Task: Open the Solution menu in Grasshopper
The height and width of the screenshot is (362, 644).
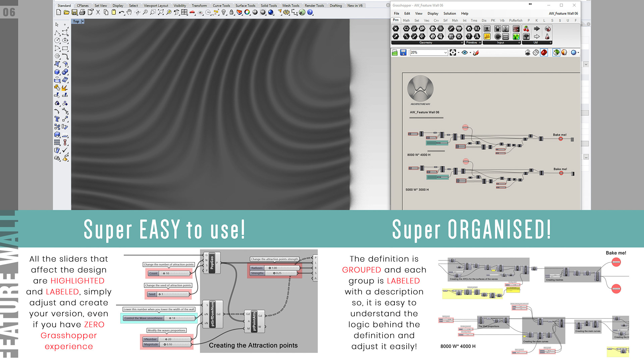Action: coord(449,13)
